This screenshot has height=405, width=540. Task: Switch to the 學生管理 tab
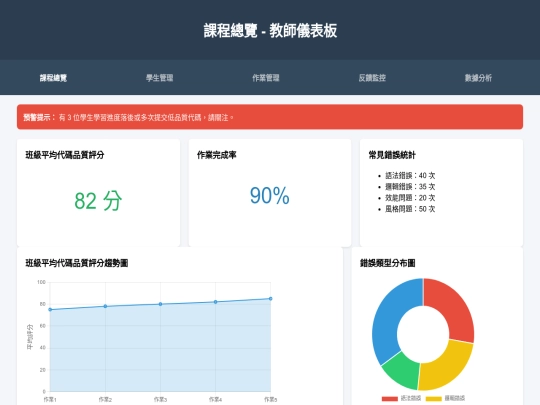coord(159,78)
